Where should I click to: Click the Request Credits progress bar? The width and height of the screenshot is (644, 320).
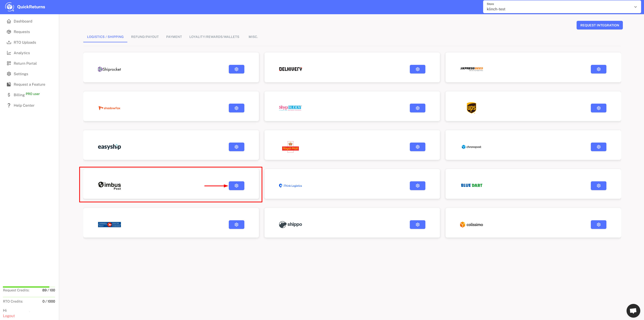29,287
